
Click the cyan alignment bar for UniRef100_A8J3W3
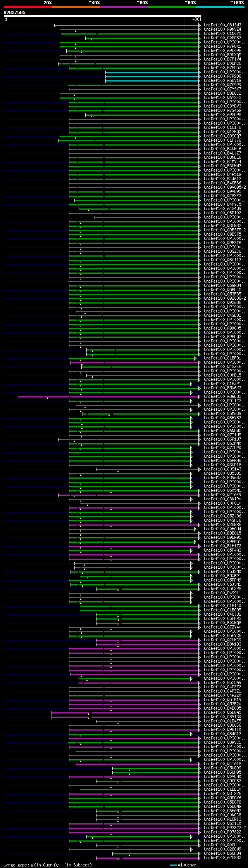(x=127, y=25)
